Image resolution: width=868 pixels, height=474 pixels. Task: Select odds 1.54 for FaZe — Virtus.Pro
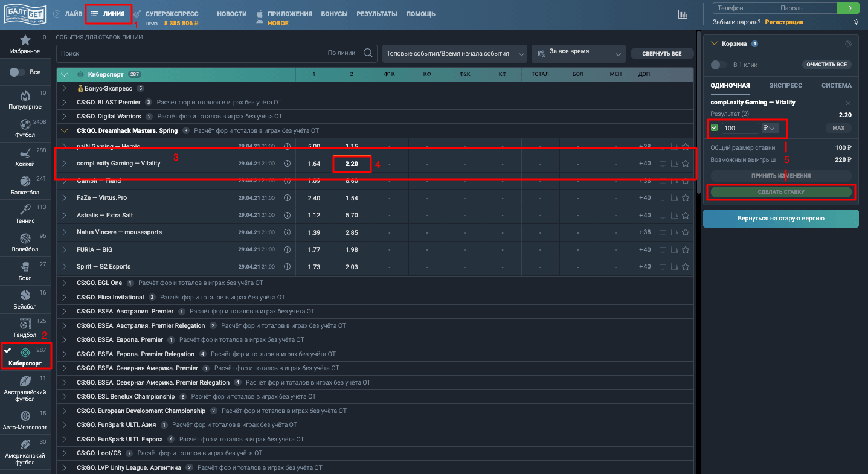click(x=352, y=198)
